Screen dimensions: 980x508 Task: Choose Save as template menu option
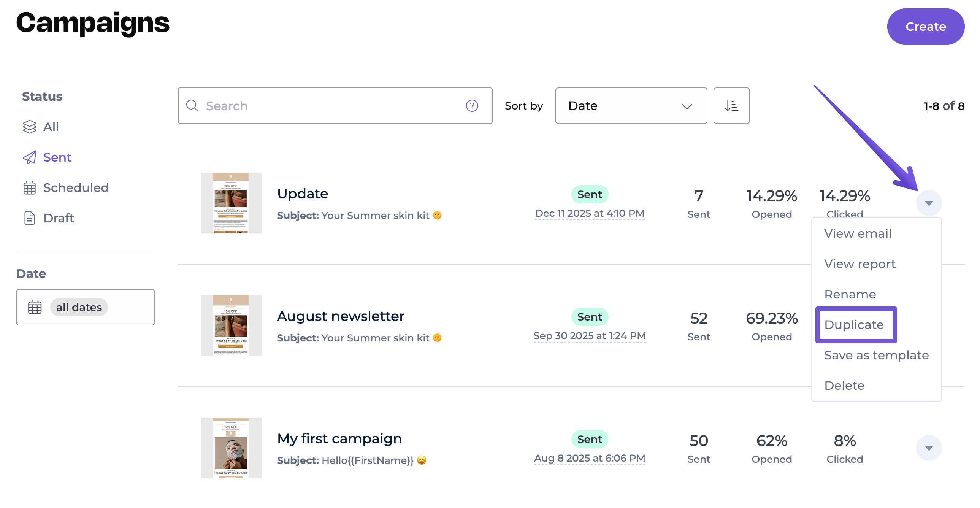point(876,355)
